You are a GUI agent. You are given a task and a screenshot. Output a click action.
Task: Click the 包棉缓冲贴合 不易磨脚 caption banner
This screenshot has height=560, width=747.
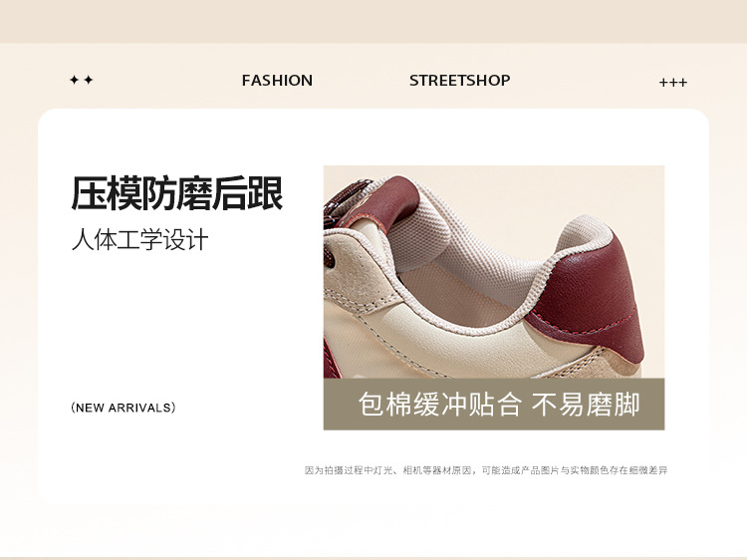point(494,405)
